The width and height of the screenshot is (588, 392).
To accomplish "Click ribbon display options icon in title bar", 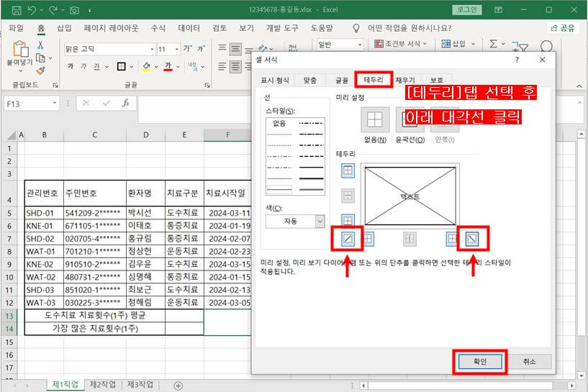I will click(x=498, y=10).
